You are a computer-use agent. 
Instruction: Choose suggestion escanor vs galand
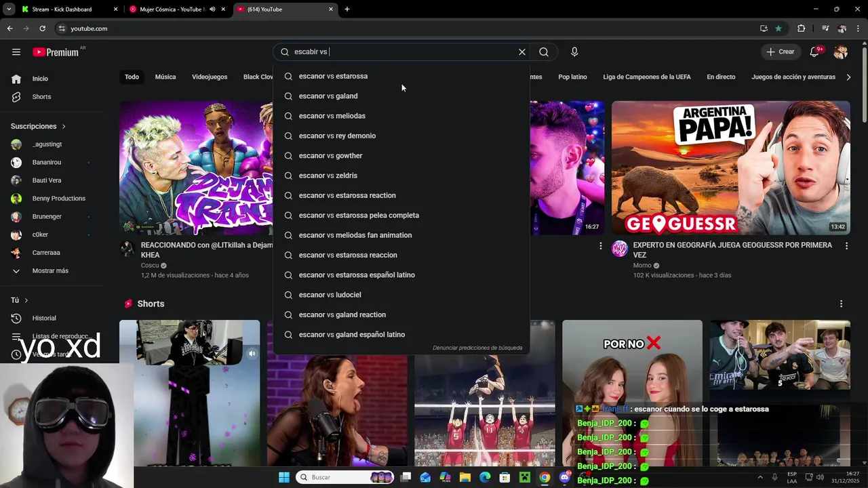pyautogui.click(x=401, y=96)
